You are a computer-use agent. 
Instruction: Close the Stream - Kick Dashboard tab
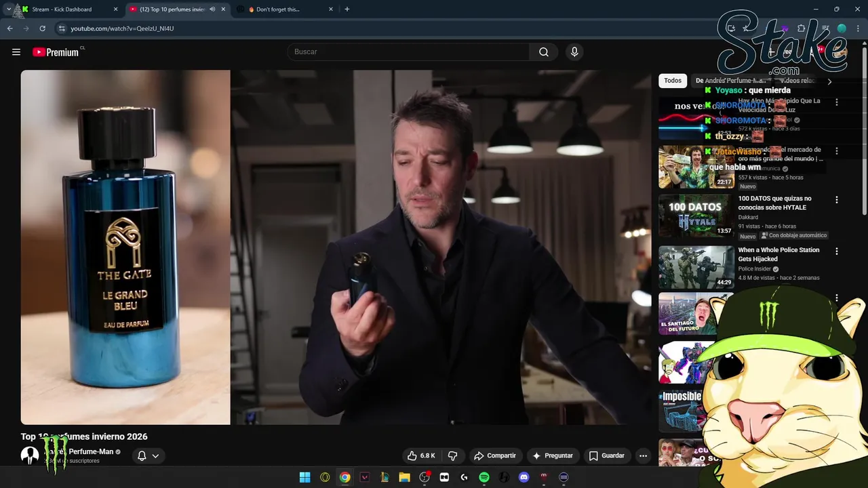115,9
